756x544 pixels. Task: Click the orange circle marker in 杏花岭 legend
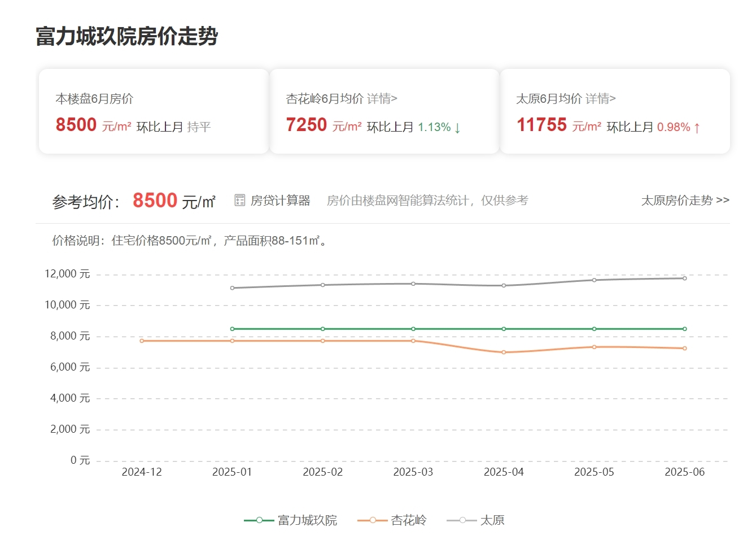373,520
